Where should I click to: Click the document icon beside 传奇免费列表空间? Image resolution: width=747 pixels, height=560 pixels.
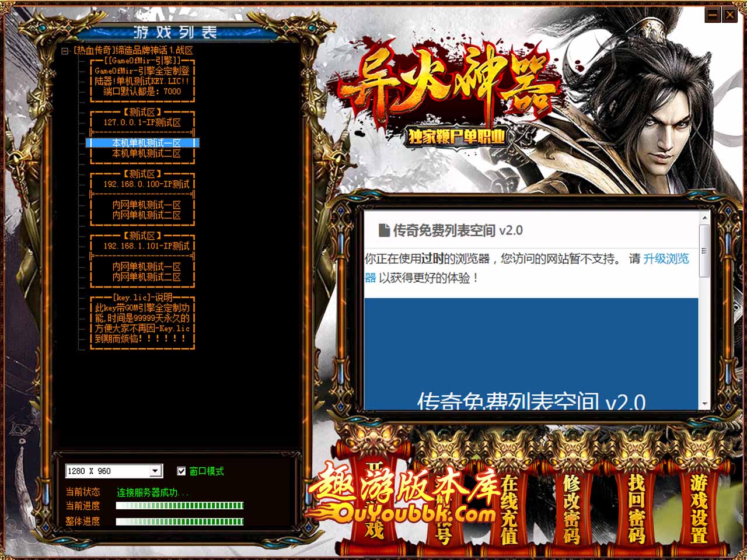(384, 230)
